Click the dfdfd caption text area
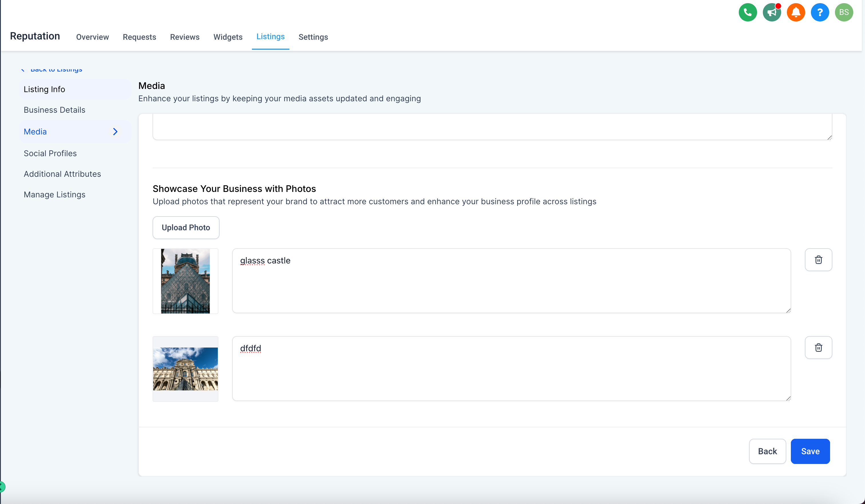 511,369
